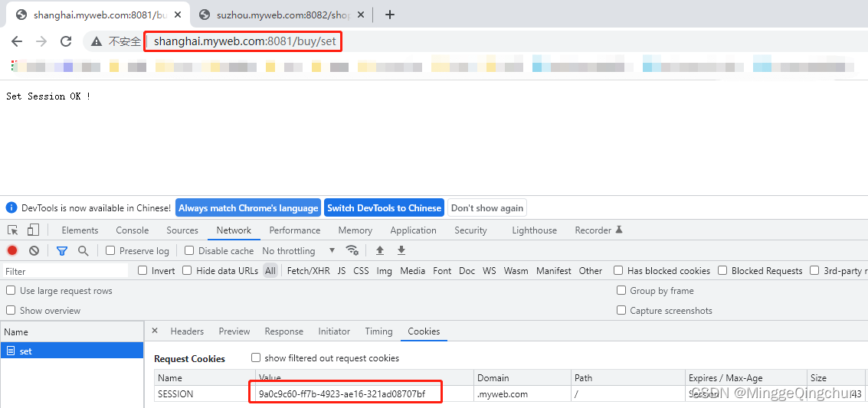Click Switch DevTools to Chinese button

coord(384,208)
